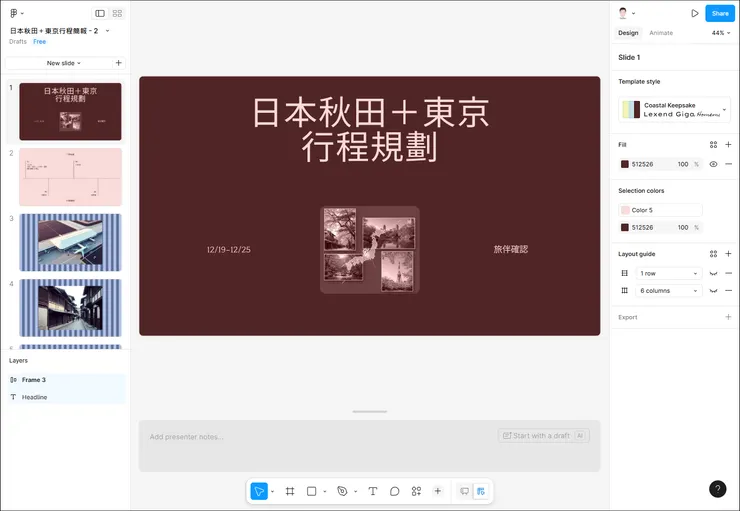The image size is (740, 511).
Task: Click the Color 5 selection swatch
Action: point(625,210)
